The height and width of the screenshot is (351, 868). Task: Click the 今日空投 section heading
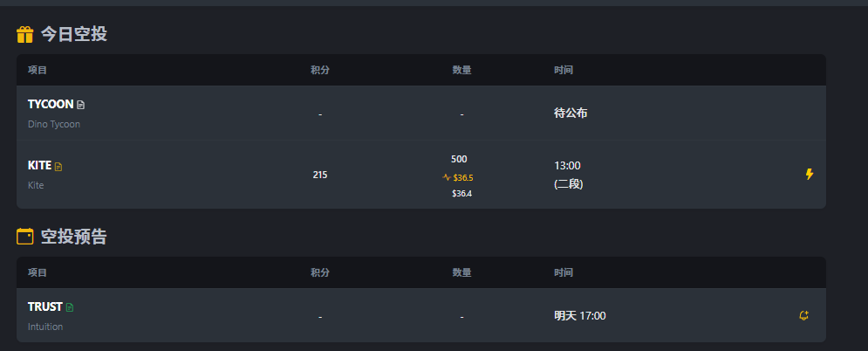tap(73, 35)
